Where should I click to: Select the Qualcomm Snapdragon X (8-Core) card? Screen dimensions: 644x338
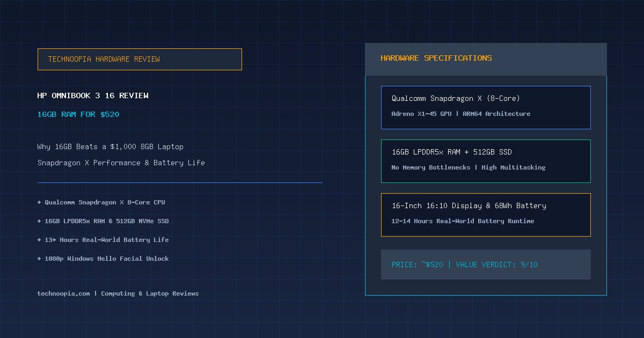[486, 107]
